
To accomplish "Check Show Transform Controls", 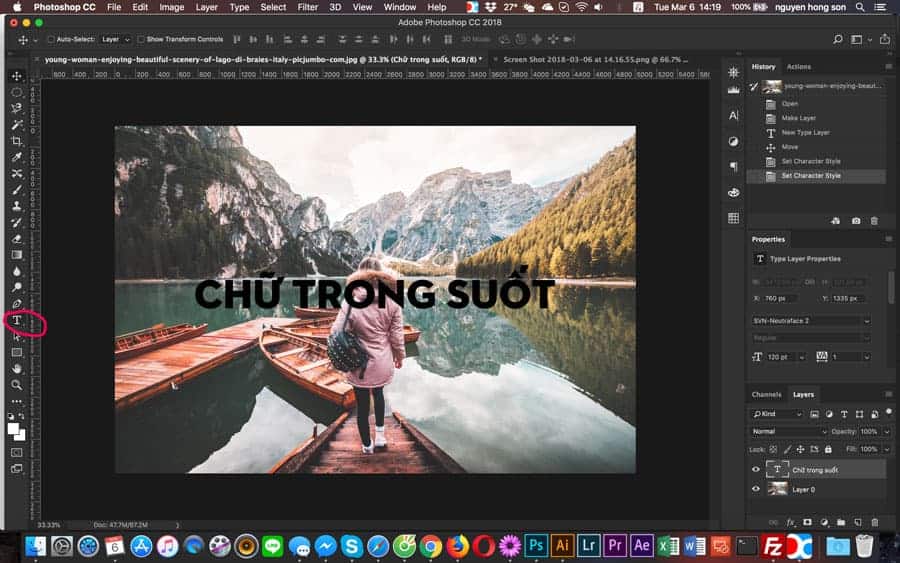I will pos(141,40).
